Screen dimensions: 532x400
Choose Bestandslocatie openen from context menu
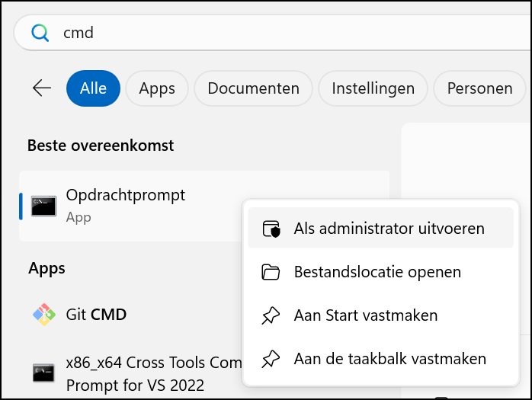(x=380, y=272)
